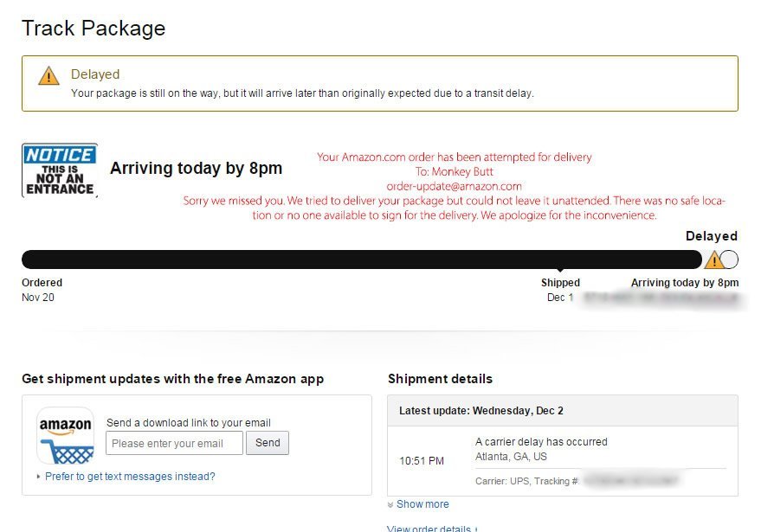774x532 pixels.
Task: Click 'Your package is still on the way' message
Action: point(303,93)
